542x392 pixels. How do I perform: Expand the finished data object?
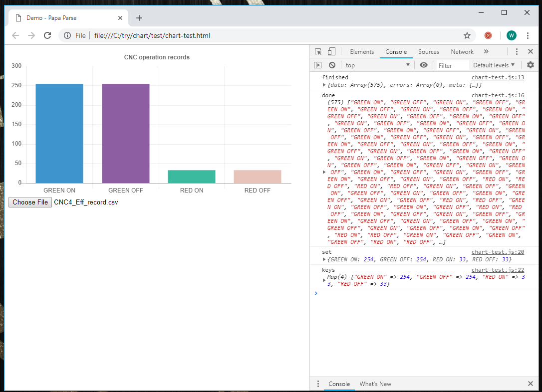(x=324, y=85)
